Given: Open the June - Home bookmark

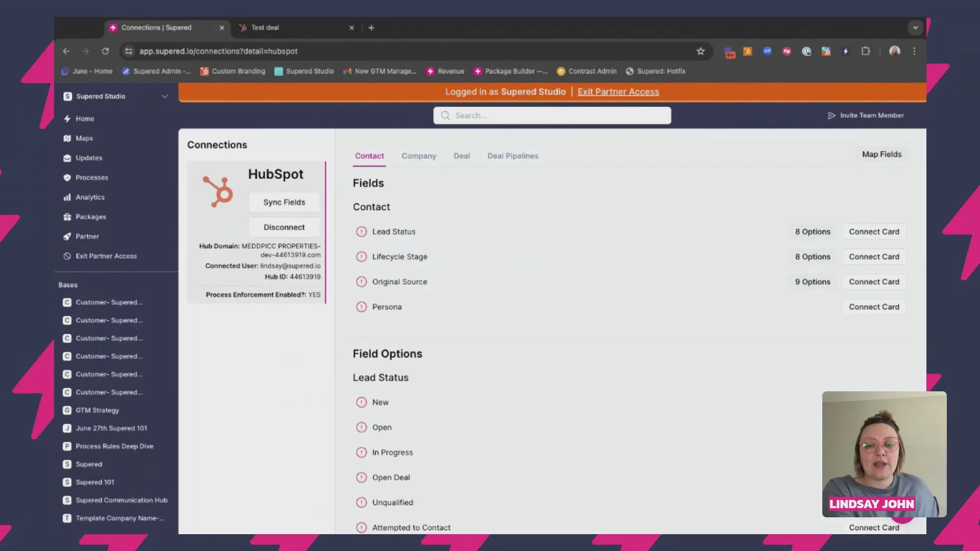Looking at the screenshot, I should (87, 71).
